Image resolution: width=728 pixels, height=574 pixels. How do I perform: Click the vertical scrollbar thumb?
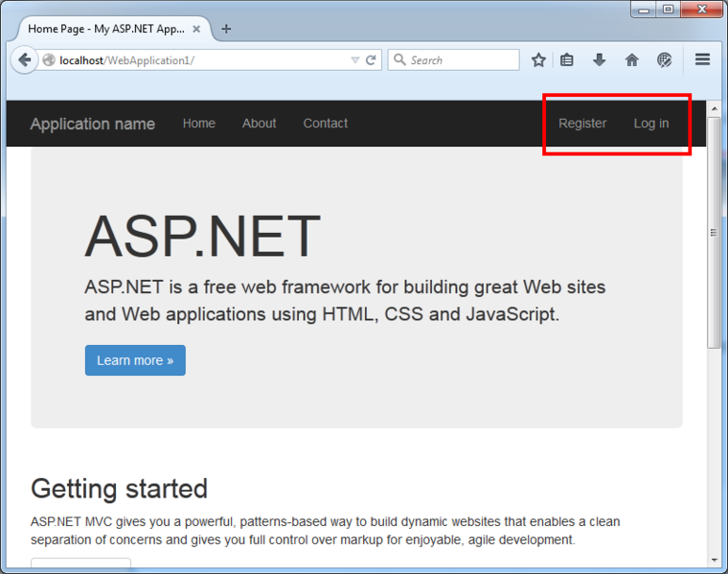click(714, 232)
